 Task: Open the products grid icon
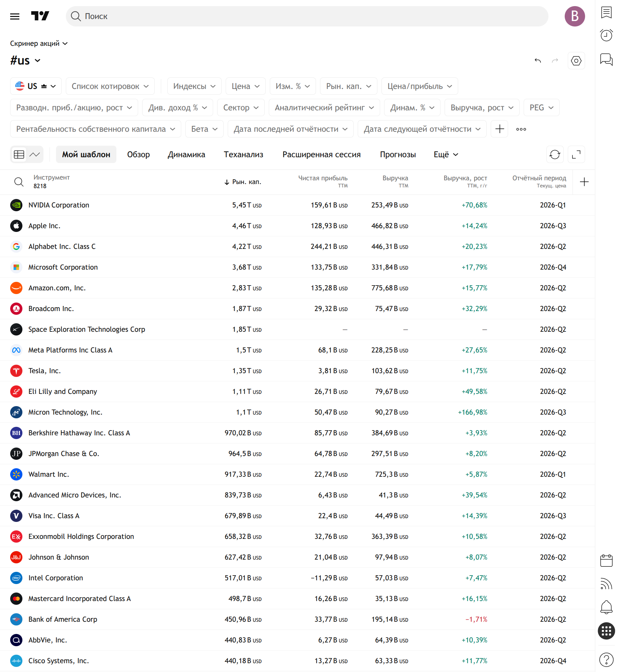(606, 631)
